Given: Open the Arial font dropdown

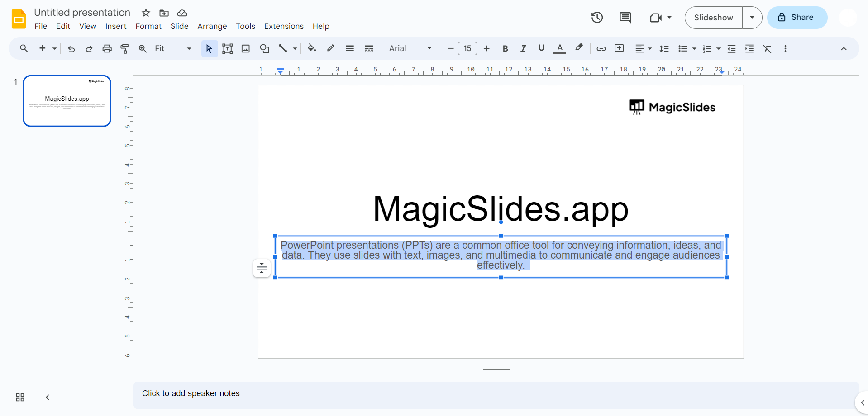Looking at the screenshot, I should [410, 48].
